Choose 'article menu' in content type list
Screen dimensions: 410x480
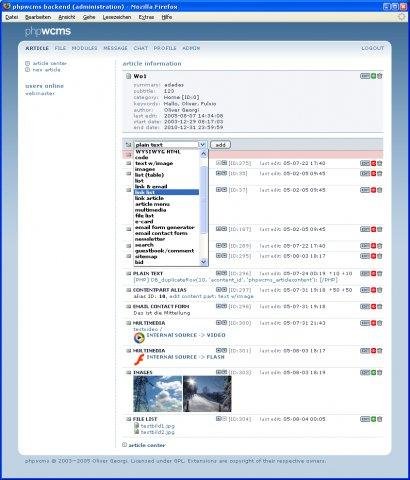tap(152, 204)
